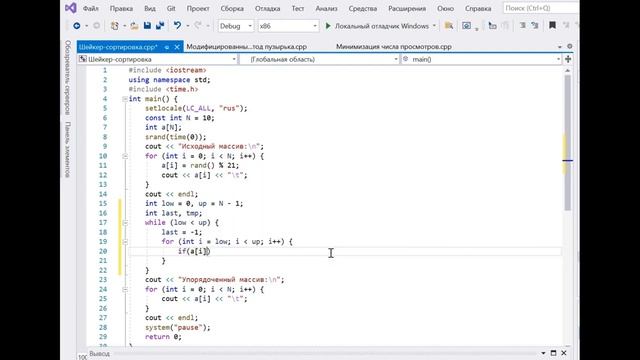640x360 pixels.
Task: Click the step icon before the indent buttons
Action: click(493, 26)
